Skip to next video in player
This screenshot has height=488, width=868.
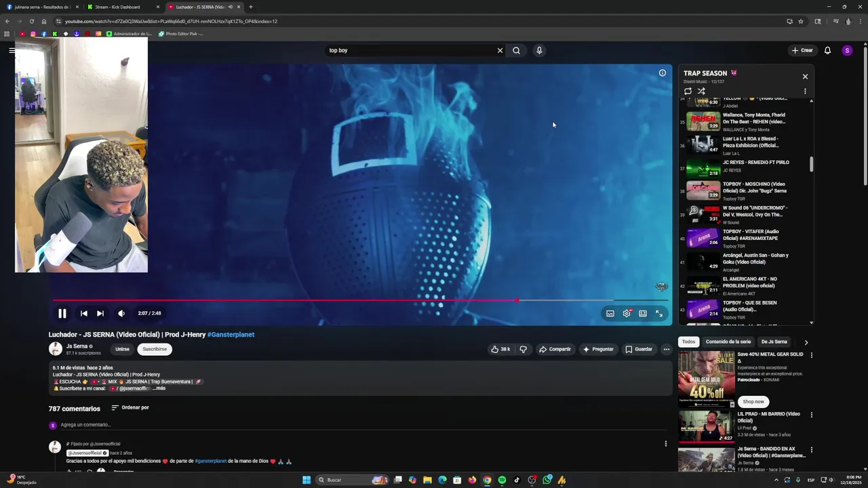[x=100, y=313]
